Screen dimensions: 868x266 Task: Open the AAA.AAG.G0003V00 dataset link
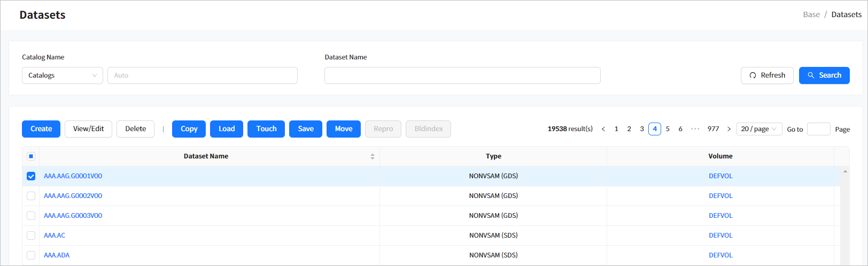(73, 216)
